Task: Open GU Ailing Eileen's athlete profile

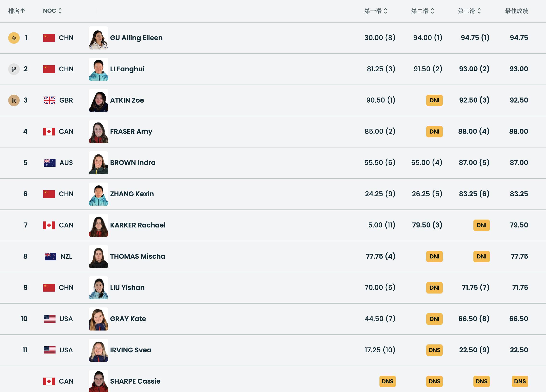Action: 136,38
